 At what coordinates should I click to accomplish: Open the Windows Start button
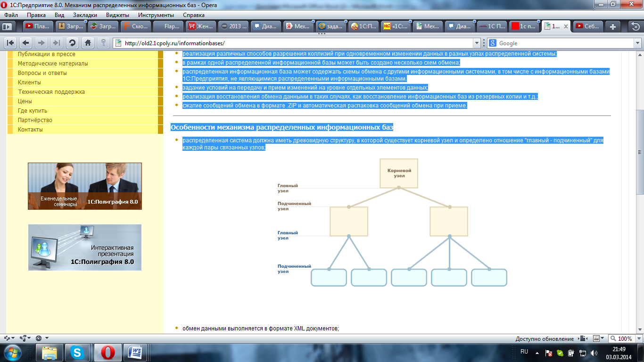coord(13,353)
